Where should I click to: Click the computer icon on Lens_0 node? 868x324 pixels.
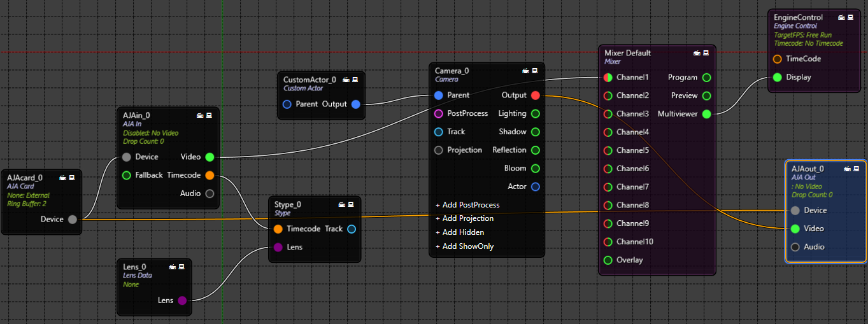pos(181,266)
